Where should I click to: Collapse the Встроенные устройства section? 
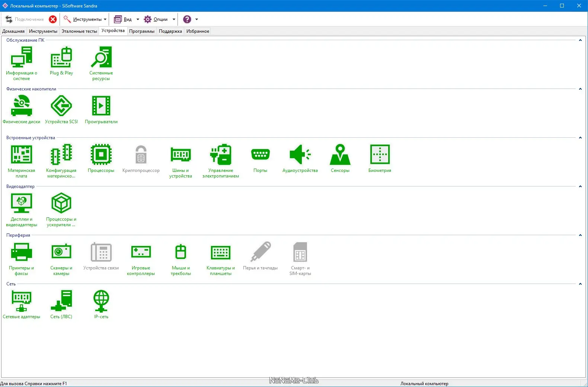coord(580,138)
